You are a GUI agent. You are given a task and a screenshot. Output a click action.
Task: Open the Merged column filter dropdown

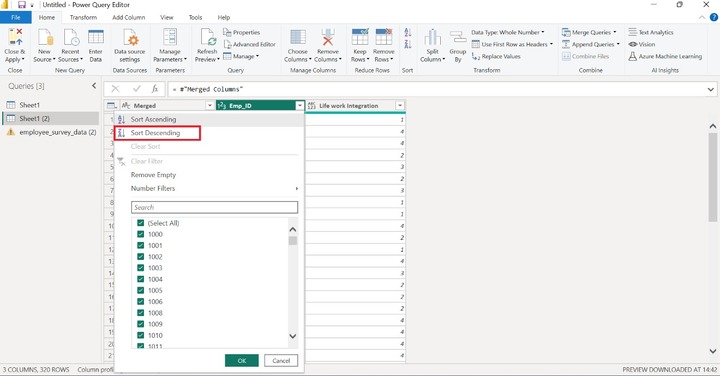(209, 106)
